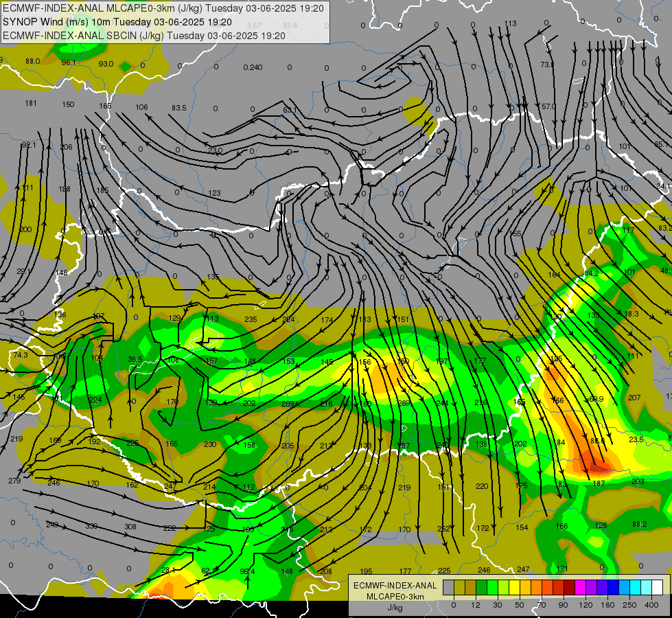Click the 69.9 value on the map
The image size is (672, 618).
tap(596, 399)
